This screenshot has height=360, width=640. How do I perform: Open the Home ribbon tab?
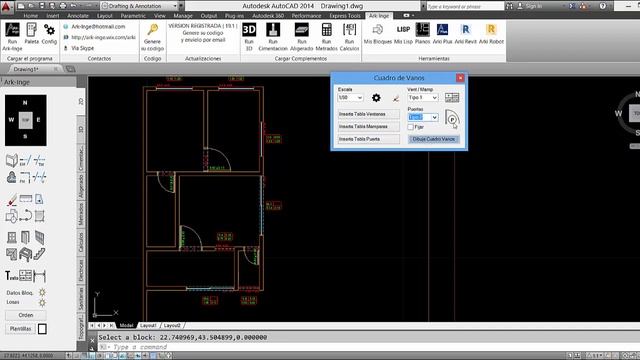tap(31, 16)
